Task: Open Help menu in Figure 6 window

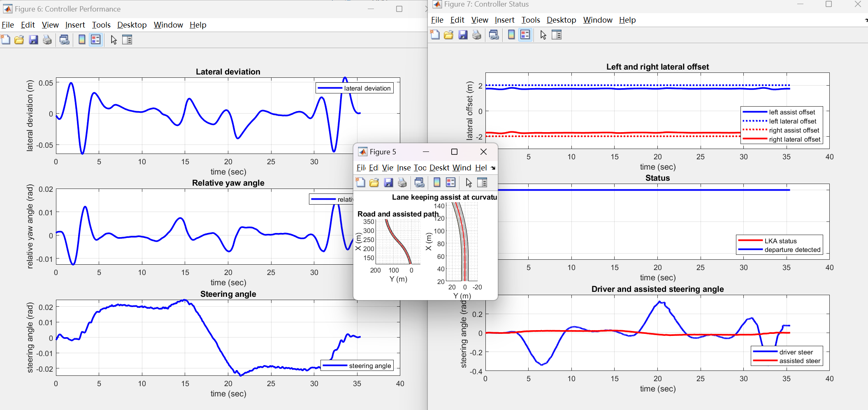Action: point(198,25)
